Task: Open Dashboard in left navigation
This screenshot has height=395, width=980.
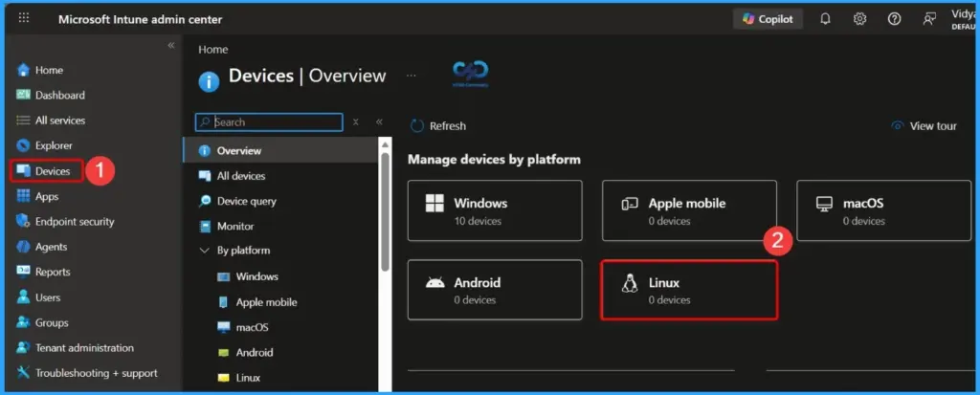Action: click(51, 95)
